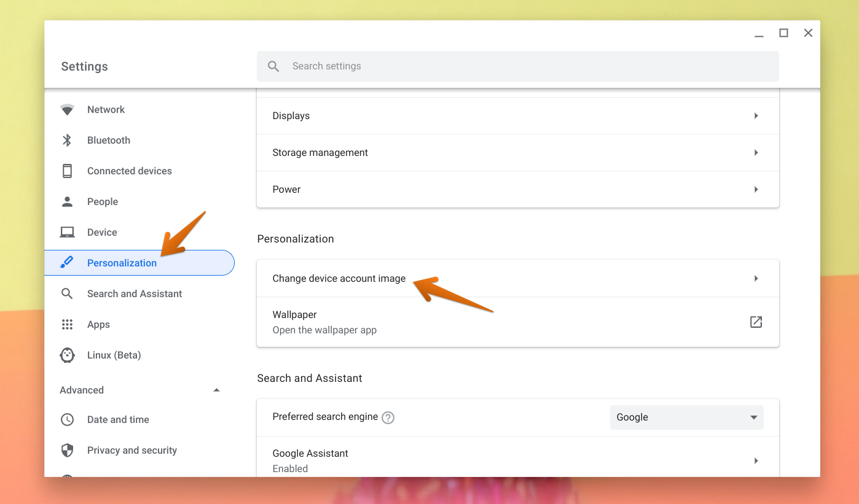
Task: Open Displays settings
Action: tap(518, 116)
